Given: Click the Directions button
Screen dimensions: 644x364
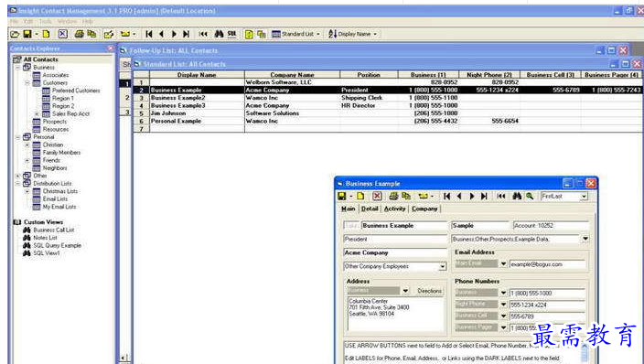Looking at the screenshot, I should coord(429,291).
